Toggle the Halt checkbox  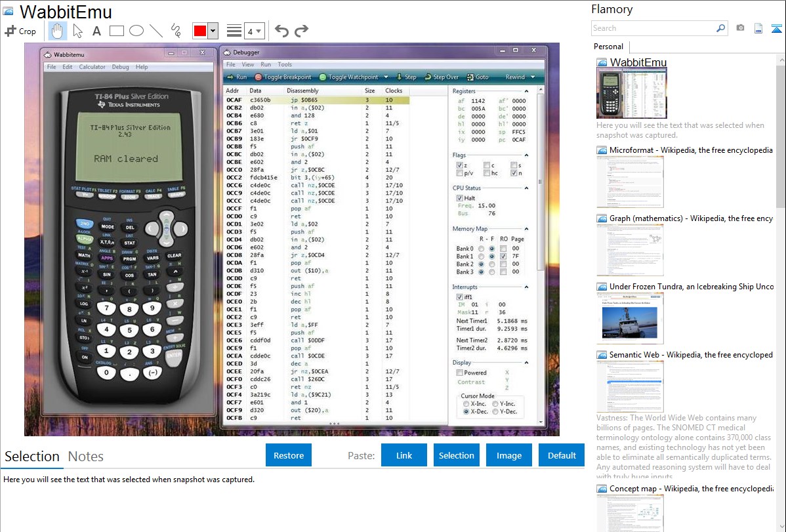point(460,198)
